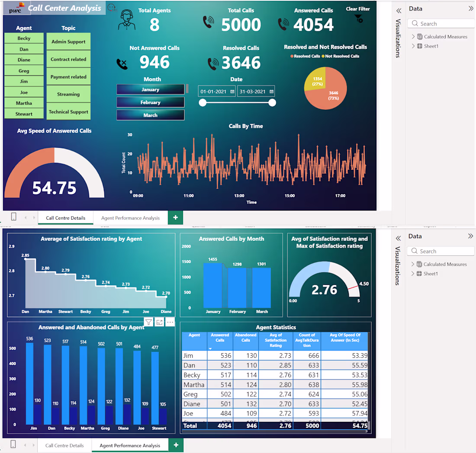Click the next-page arrow before the active Call Centre Details tab
This screenshot has height=453, width=476.
(34, 217)
